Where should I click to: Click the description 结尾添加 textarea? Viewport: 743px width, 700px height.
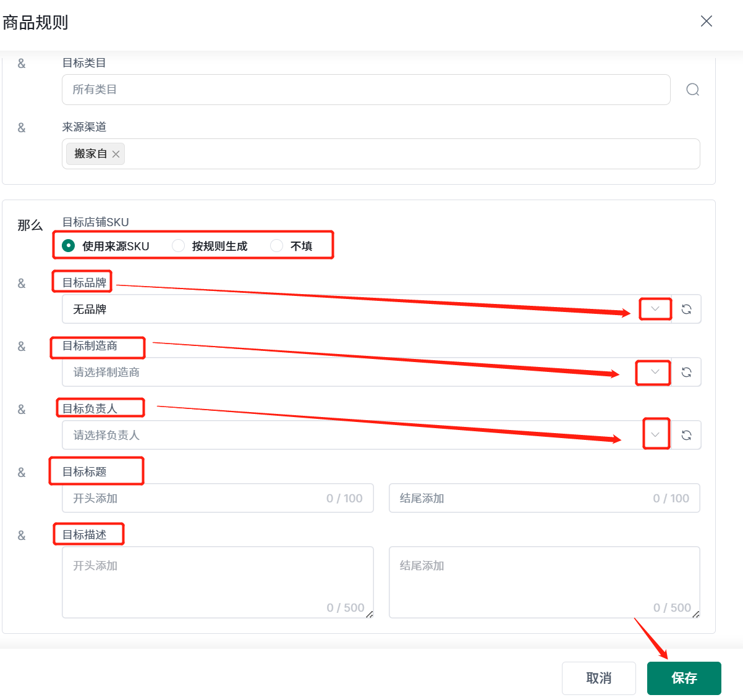(x=545, y=582)
